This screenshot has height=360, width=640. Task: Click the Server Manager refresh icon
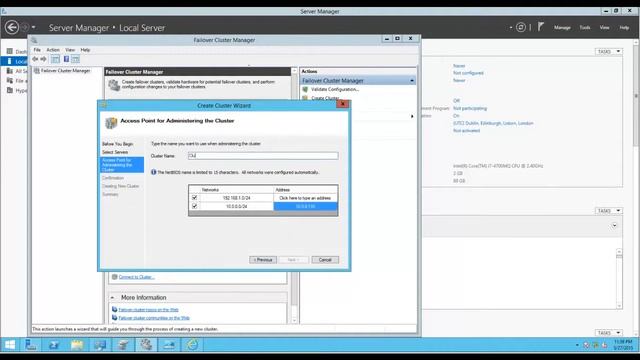tap(521, 27)
